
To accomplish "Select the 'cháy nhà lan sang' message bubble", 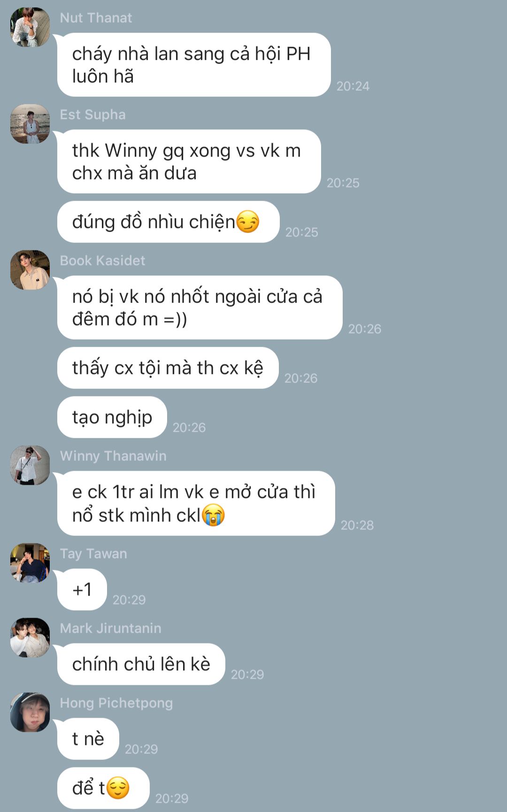I will coord(194,65).
